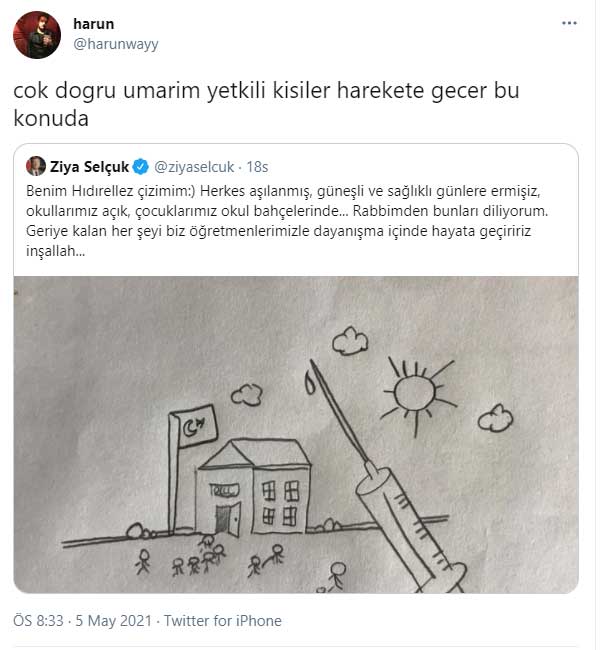
Task: Click the school building in the drawing
Action: [x=254, y=487]
